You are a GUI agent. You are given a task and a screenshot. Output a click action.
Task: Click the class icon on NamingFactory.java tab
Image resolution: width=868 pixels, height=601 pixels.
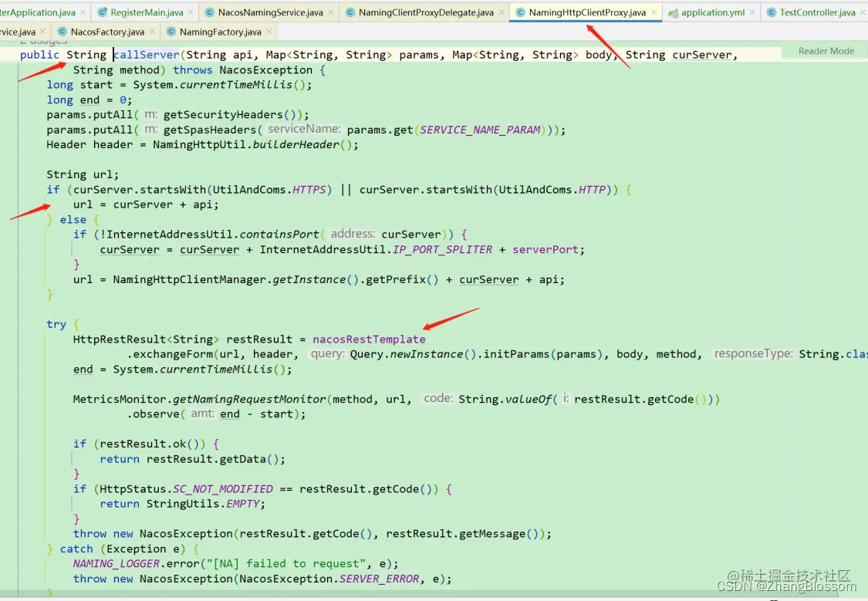point(171,32)
